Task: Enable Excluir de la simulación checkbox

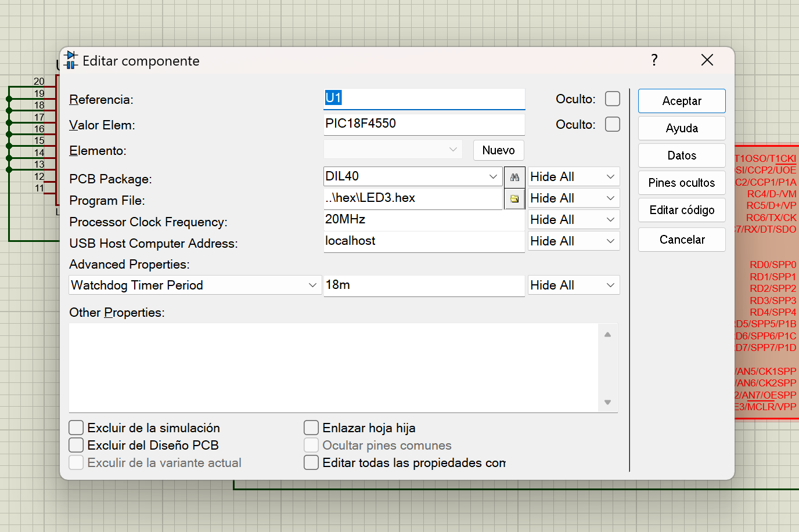Action: (76, 428)
